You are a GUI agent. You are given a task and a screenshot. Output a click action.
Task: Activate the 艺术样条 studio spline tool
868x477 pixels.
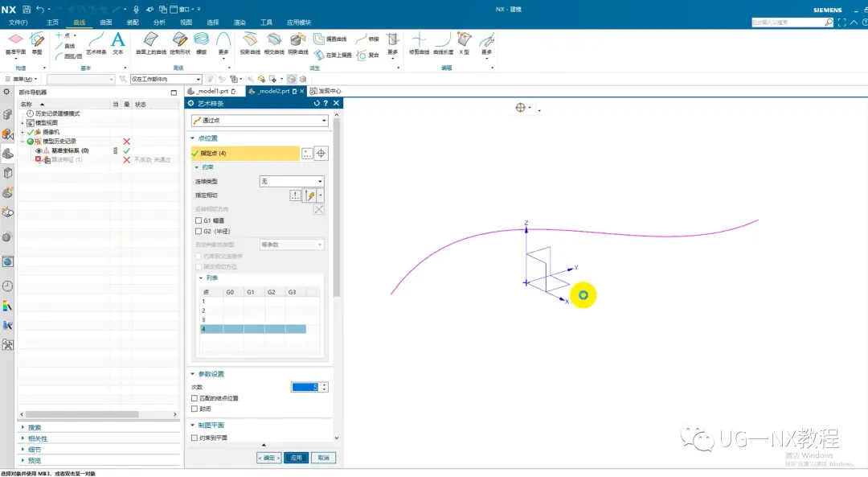96,43
